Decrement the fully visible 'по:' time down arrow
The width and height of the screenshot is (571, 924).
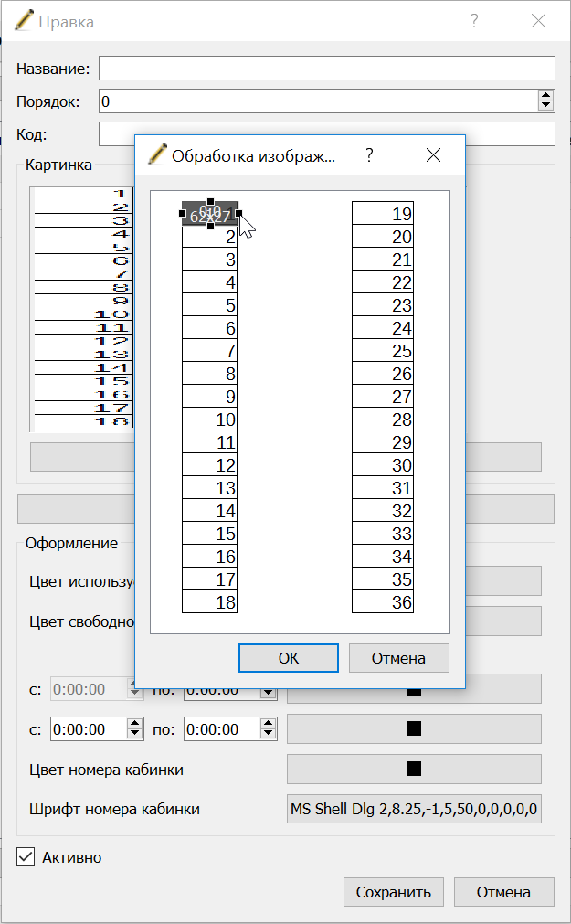268,734
